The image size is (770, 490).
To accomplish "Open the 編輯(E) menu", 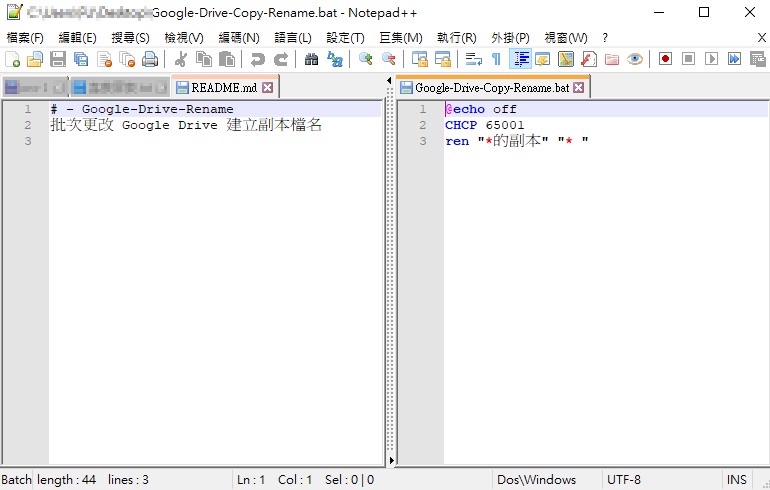I will pos(78,38).
